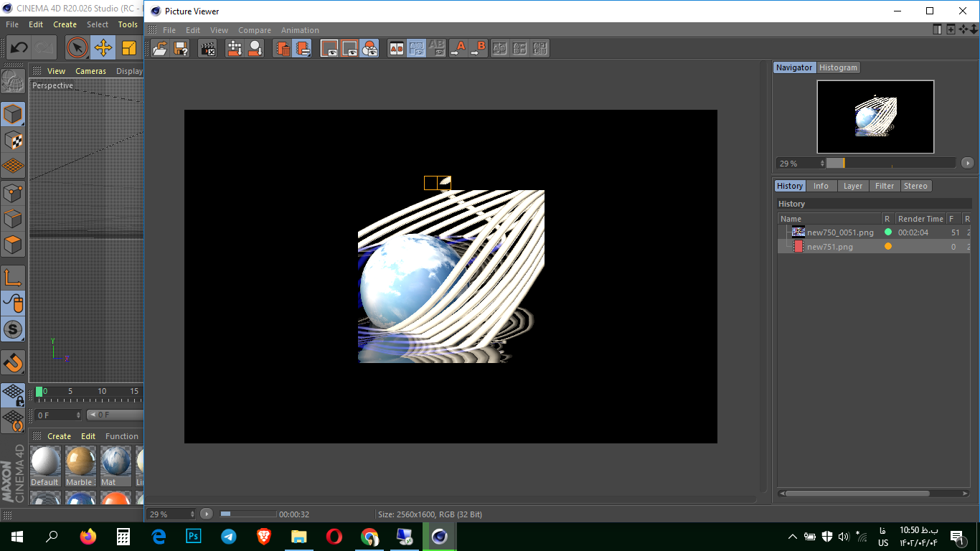
Task: Click the Set as B icon
Action: pyautogui.click(x=478, y=48)
